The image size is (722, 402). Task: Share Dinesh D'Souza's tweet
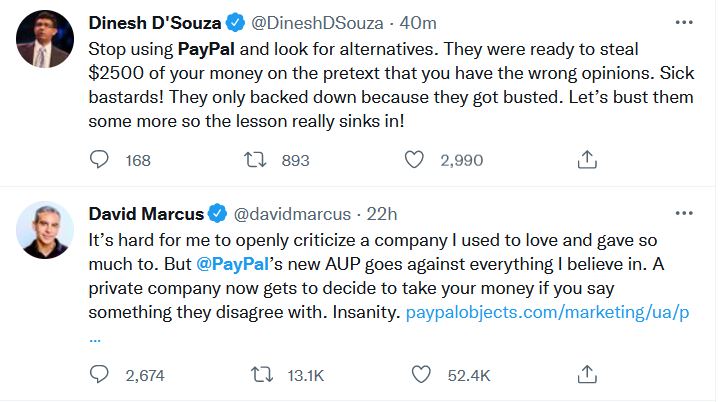pos(588,160)
